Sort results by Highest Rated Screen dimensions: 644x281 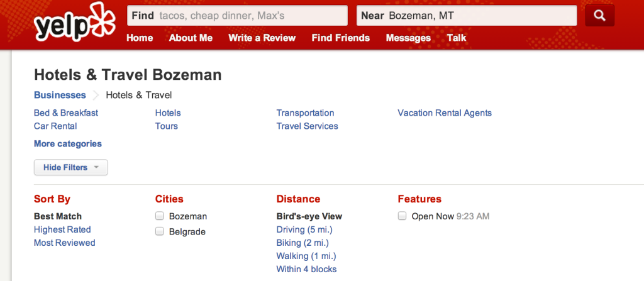click(x=62, y=229)
